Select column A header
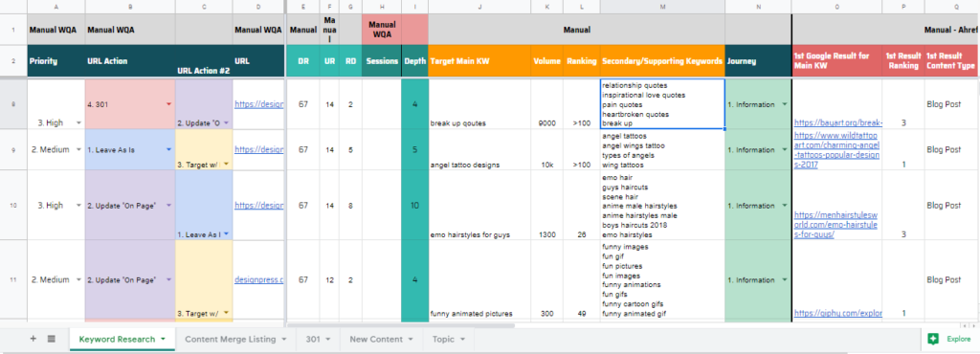The width and height of the screenshot is (980, 354). pyautogui.click(x=56, y=7)
